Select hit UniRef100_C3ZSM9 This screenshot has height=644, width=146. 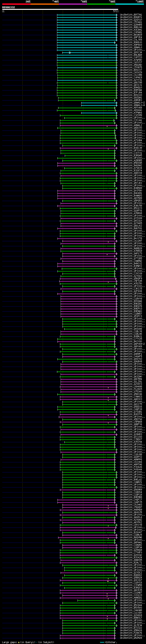[x=131, y=115]
